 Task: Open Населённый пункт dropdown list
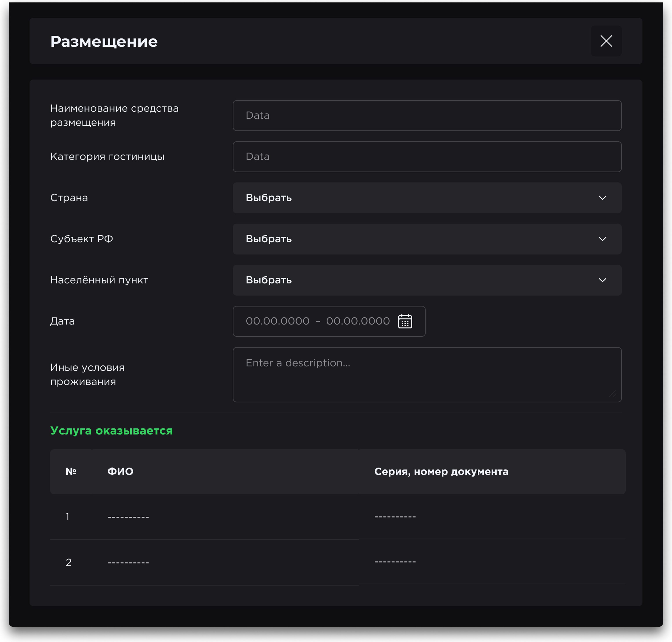411,280
